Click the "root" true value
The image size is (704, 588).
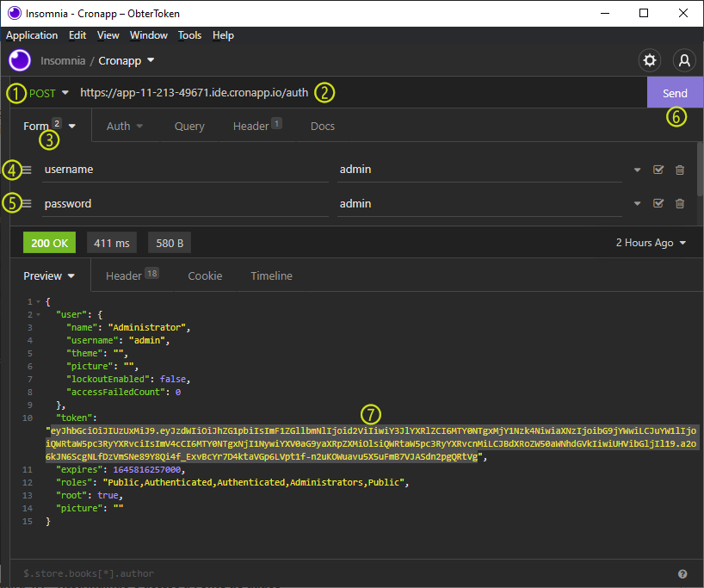coord(108,495)
